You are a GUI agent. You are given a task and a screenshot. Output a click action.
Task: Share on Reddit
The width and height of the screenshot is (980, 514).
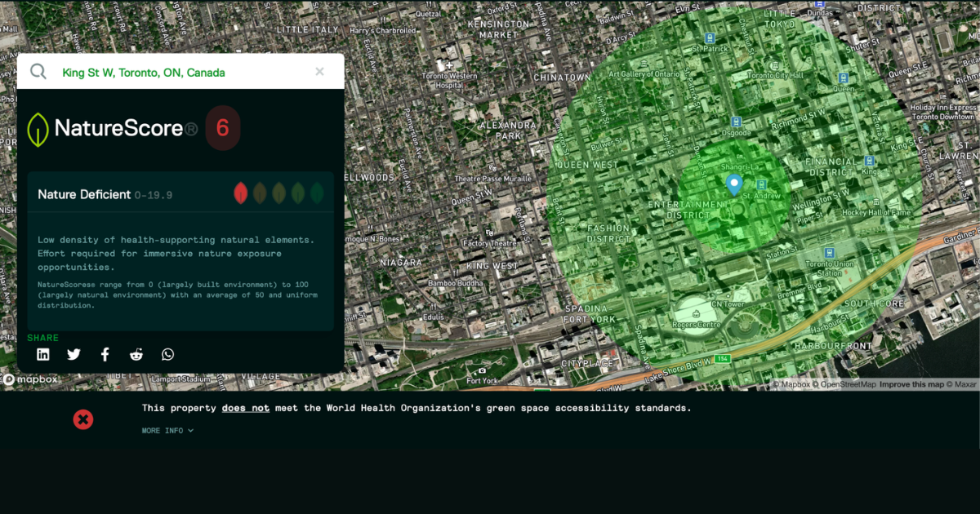coord(136,354)
